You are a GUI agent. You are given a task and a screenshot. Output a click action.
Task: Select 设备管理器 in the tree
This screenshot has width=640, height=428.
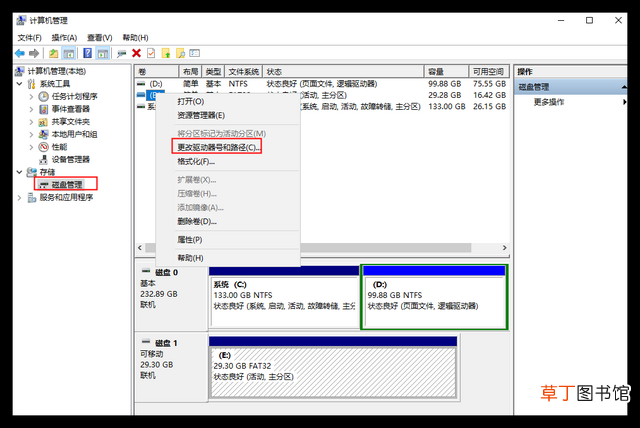point(71,160)
